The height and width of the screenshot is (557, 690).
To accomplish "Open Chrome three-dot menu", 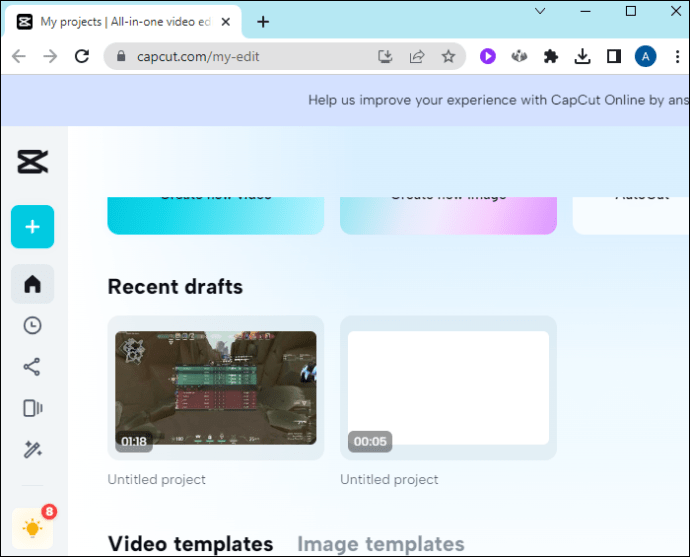I will 677,56.
